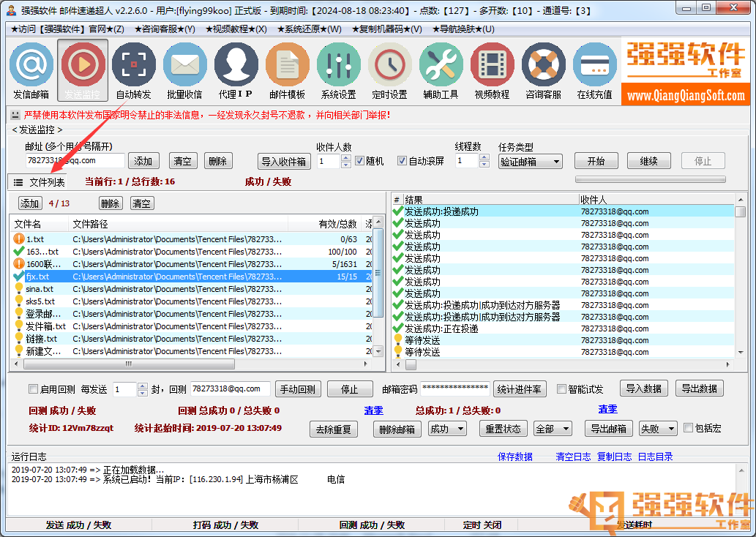Click the light bulb icon beside 发件箱.txt
Viewport: 756px width, 537px height.
(x=19, y=326)
